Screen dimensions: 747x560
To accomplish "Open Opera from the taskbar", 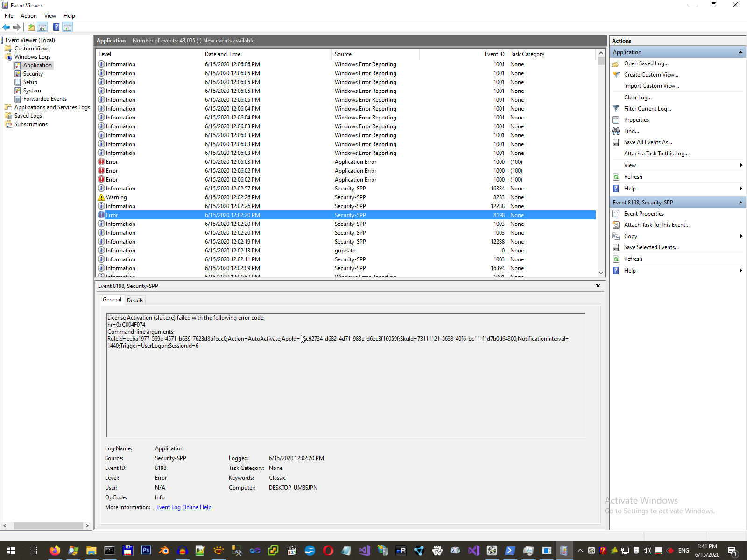I will [x=328, y=551].
